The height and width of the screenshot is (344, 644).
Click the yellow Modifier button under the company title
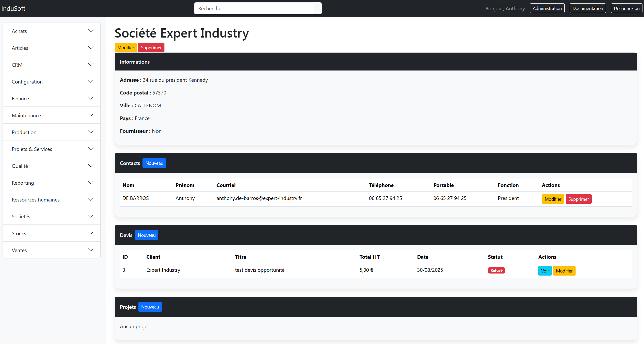click(126, 48)
